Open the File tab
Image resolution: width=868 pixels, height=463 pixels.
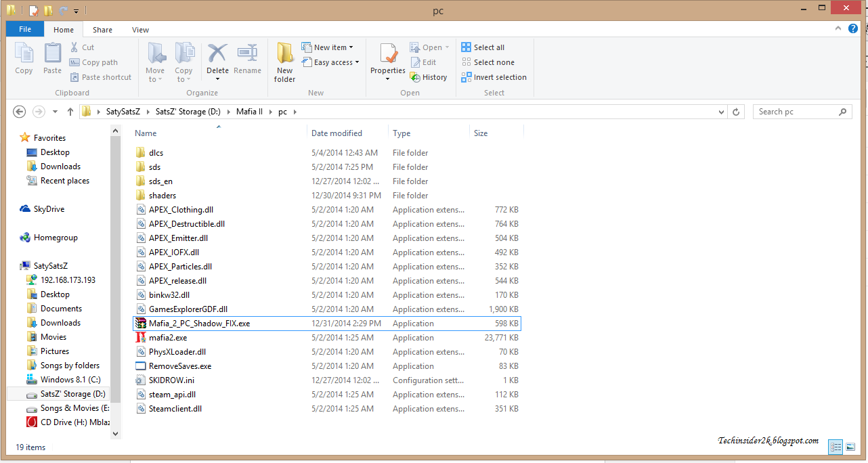click(x=25, y=29)
